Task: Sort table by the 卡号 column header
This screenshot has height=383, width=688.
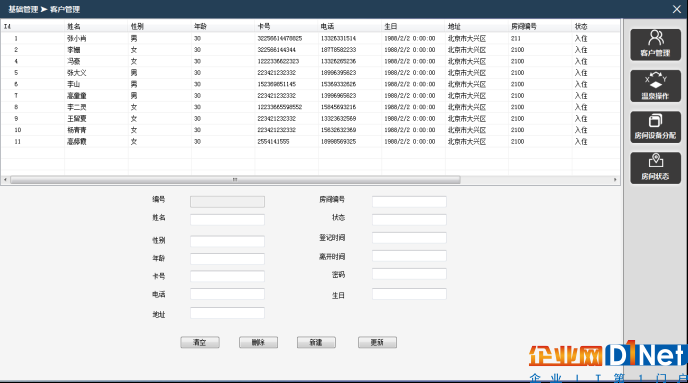Action: click(286, 26)
